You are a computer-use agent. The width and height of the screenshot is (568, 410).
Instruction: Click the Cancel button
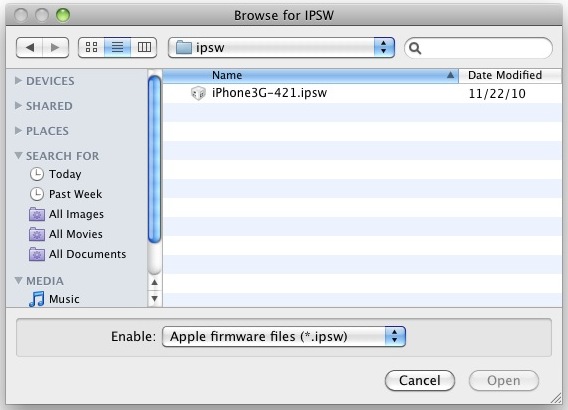pos(419,380)
